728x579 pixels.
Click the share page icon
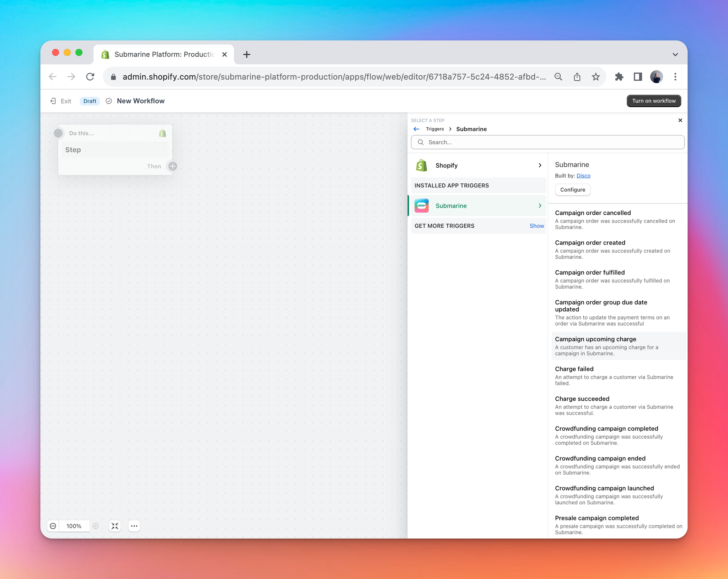(x=577, y=77)
